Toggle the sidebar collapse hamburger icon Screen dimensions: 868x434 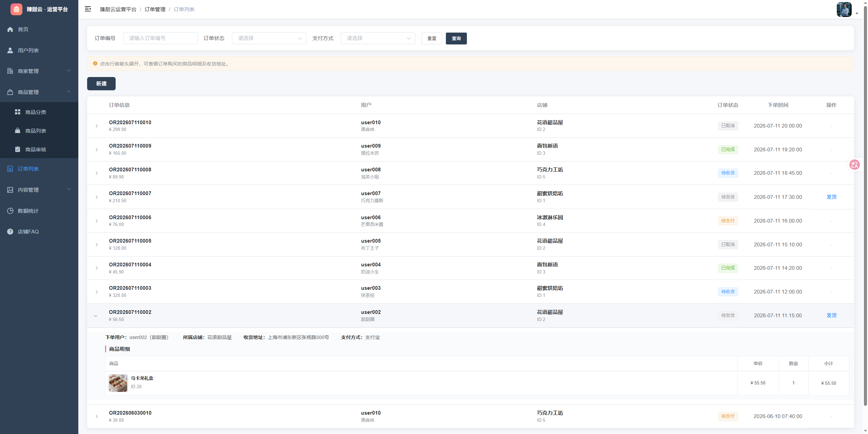pos(88,9)
